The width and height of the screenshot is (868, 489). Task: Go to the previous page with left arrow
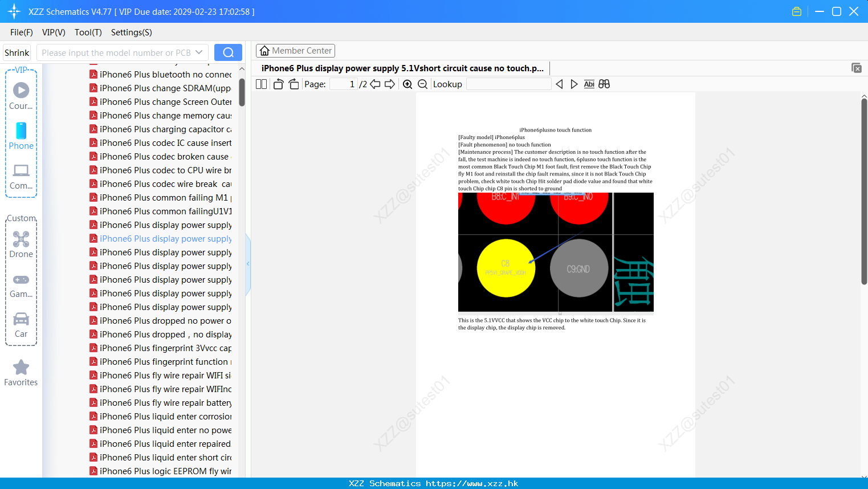(375, 84)
